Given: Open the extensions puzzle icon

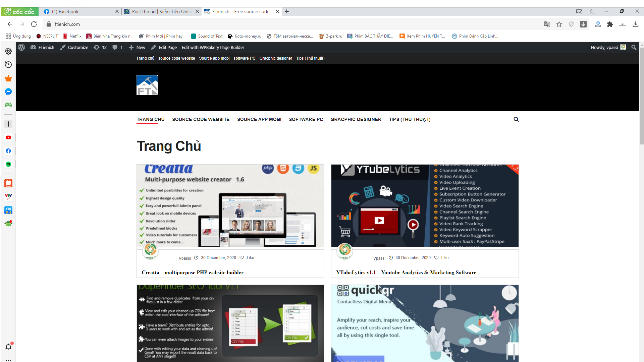Looking at the screenshot, I should [610, 24].
